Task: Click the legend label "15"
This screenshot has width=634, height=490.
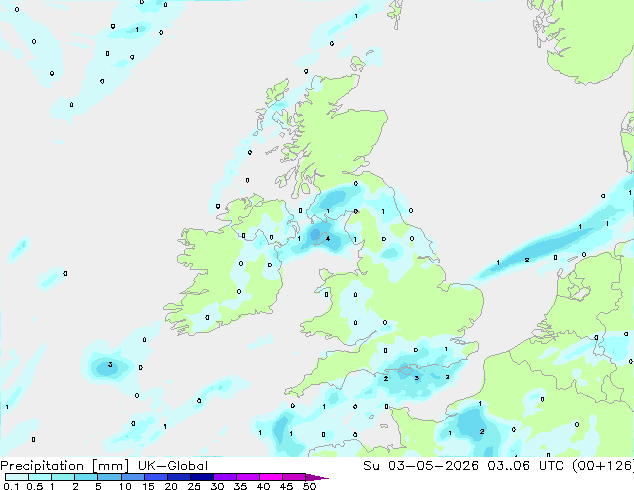Action: pos(148,486)
